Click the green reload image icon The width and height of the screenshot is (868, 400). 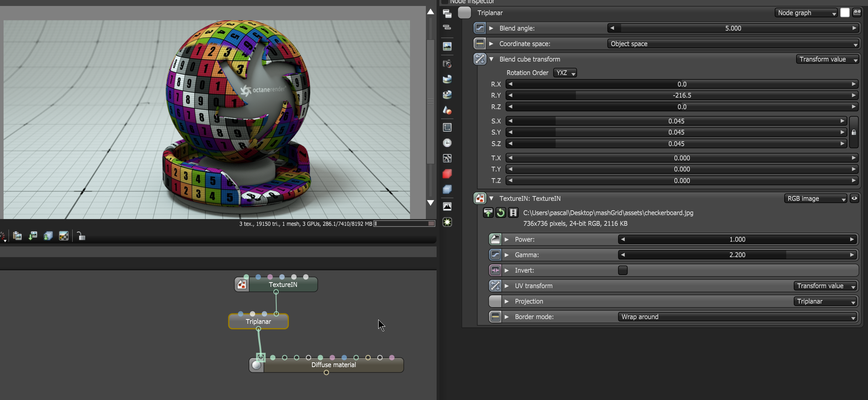tap(500, 213)
